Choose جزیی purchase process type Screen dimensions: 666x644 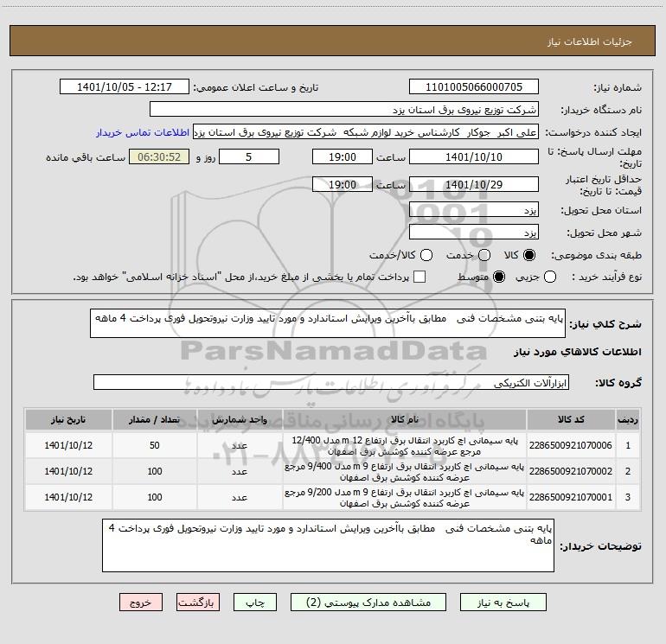tap(549, 277)
